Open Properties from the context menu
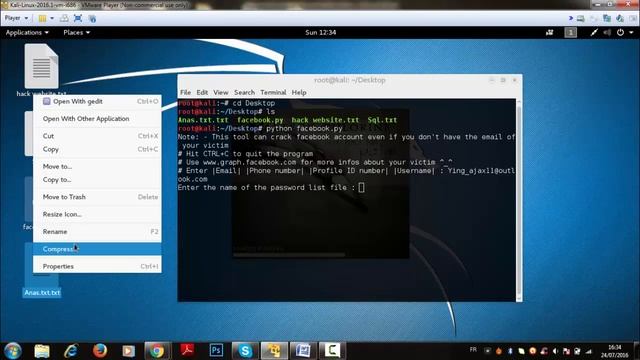Image resolution: width=640 pixels, height=360 pixels. (97, 266)
